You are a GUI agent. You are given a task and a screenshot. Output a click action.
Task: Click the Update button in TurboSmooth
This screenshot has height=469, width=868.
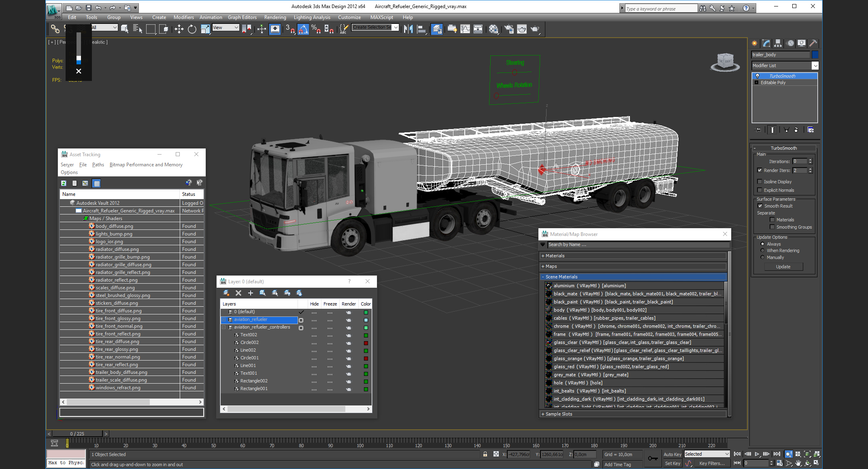(783, 267)
